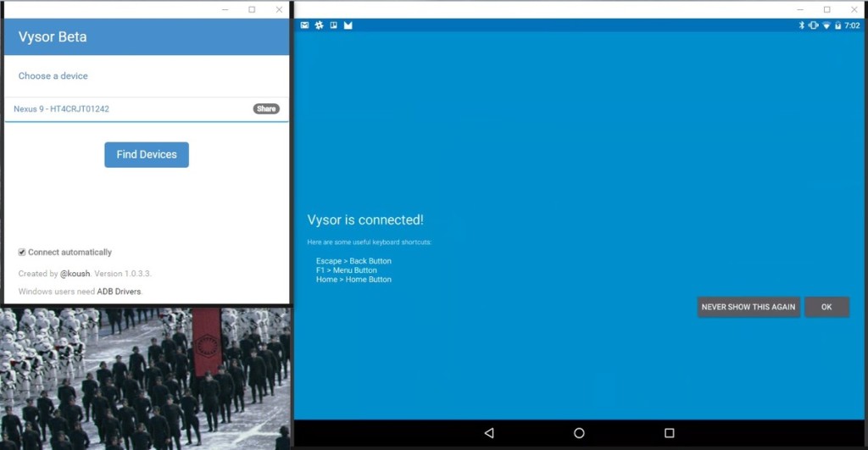Viewport: 868px width, 450px height.
Task: Open the ADB Drivers link
Action: (119, 292)
